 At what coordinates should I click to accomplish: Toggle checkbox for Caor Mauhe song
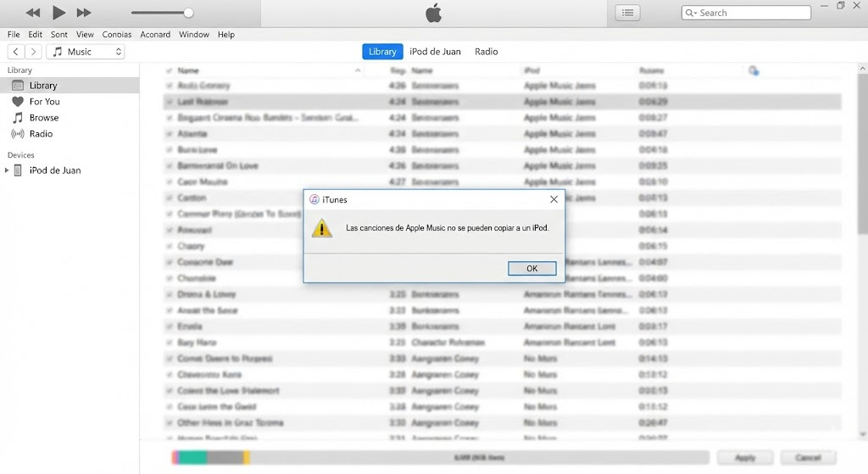169,181
